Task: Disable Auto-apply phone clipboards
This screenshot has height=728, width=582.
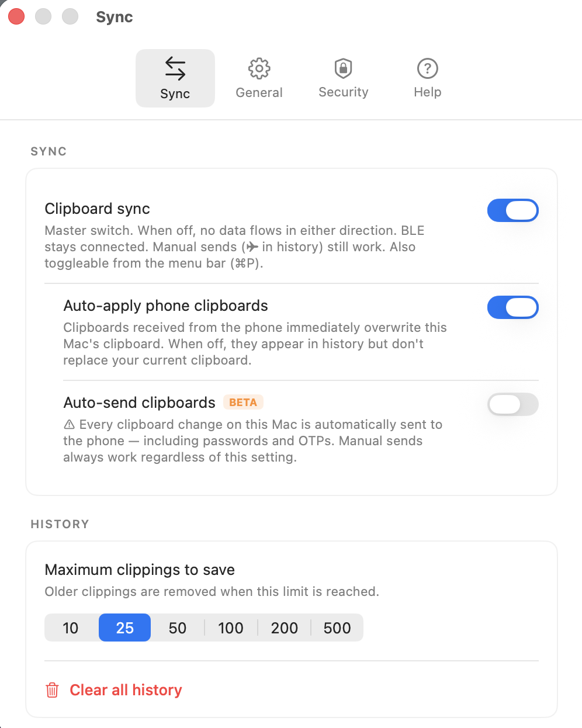Action: coord(512,307)
